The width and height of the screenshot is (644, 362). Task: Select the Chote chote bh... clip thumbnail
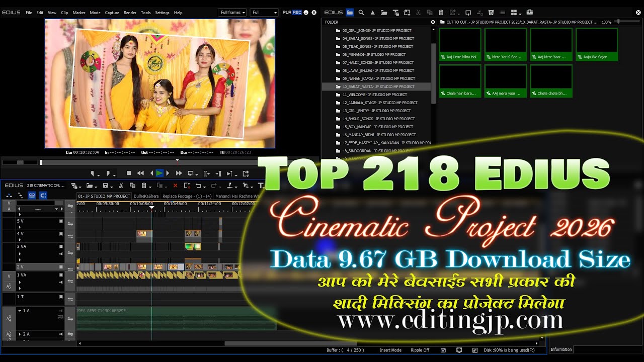pyautogui.click(x=551, y=81)
